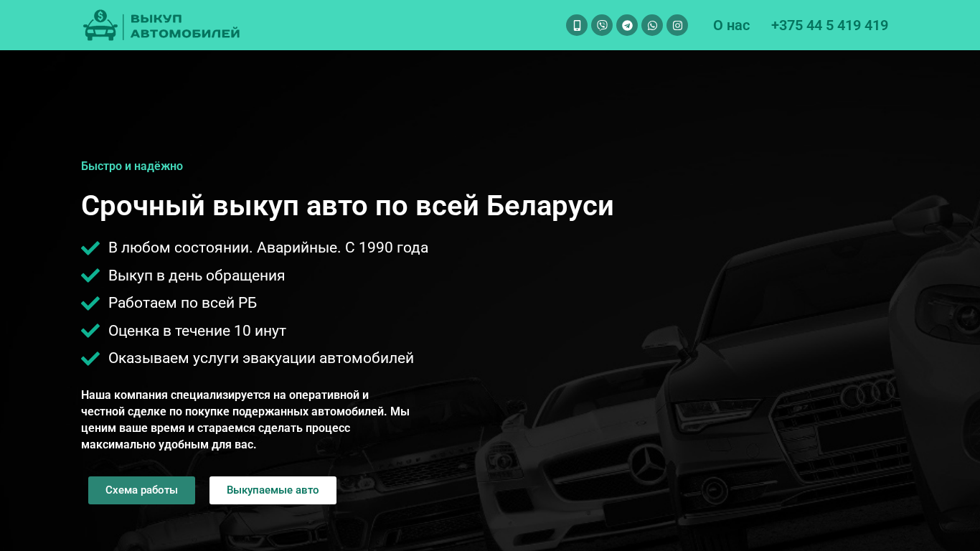
Task: Click the paragraph starting "Наша компания специализируется"
Action: (245, 420)
